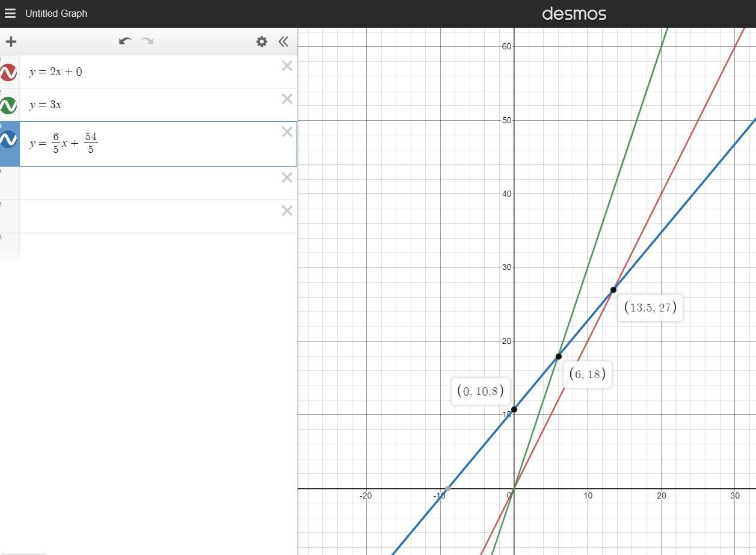Toggle visibility of red y=2x+0 line
Image resolution: width=756 pixels, height=555 pixels.
(8, 72)
